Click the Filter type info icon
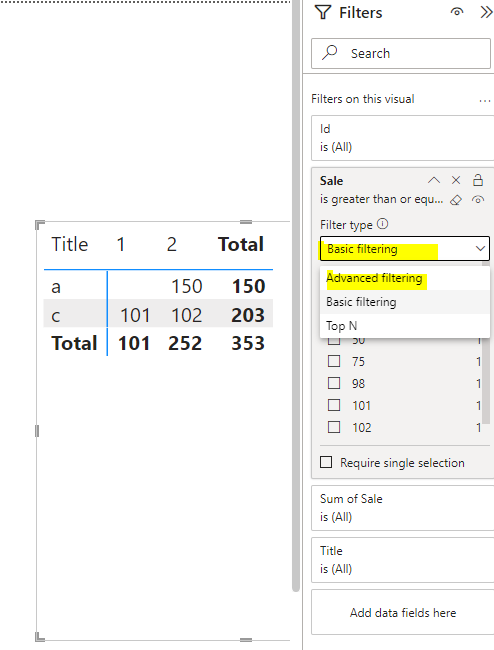The height and width of the screenshot is (650, 494). point(383,224)
